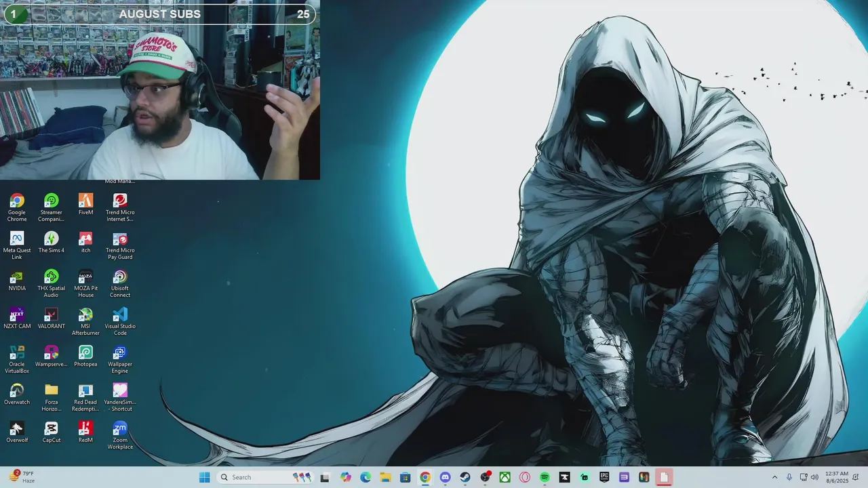Open the clock and date panel
This screenshot has height=488, width=868.
837,477
